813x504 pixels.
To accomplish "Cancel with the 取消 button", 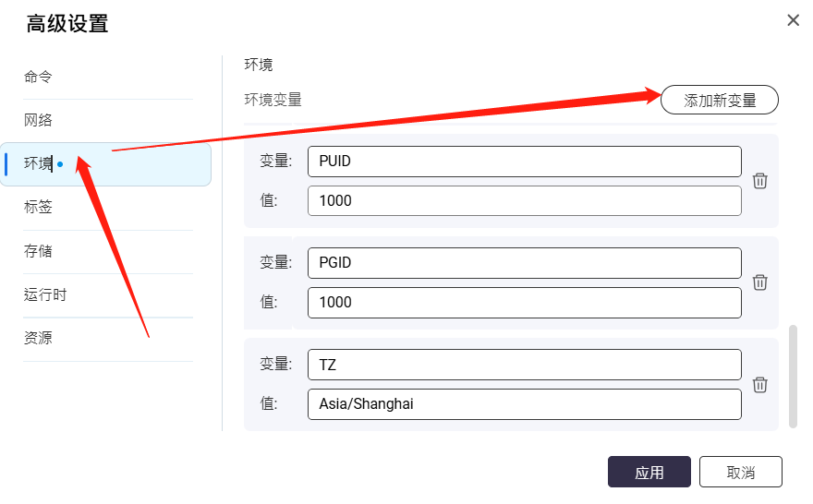I will coord(740,472).
